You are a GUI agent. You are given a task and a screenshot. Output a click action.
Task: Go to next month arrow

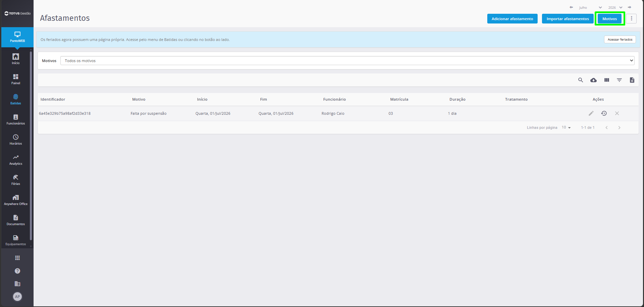[x=630, y=7]
